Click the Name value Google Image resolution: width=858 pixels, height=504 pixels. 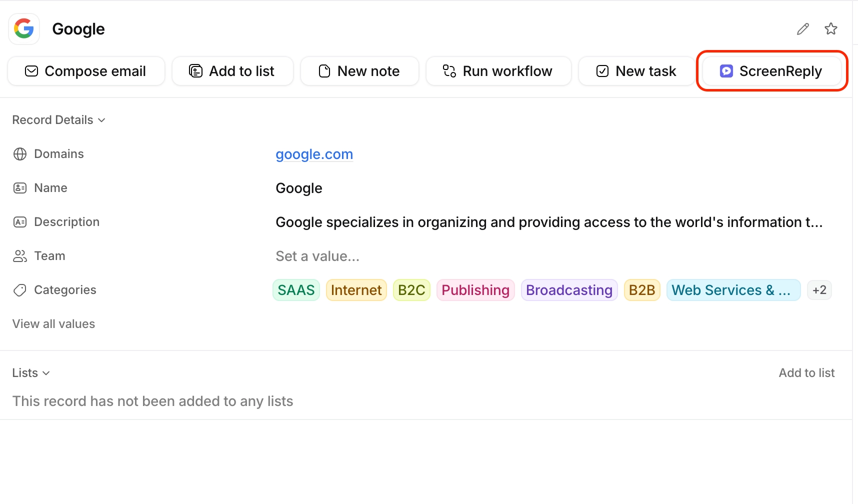click(x=299, y=188)
